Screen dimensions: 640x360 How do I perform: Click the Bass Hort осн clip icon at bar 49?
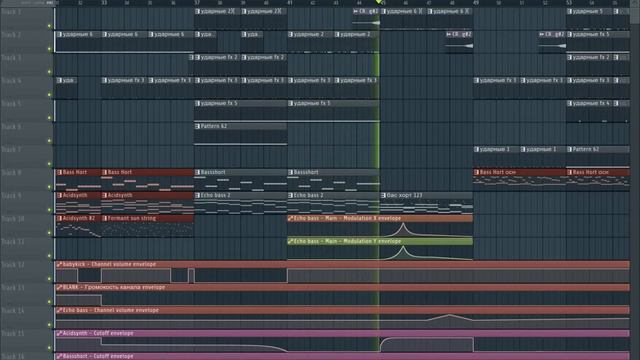pyautogui.click(x=476, y=172)
